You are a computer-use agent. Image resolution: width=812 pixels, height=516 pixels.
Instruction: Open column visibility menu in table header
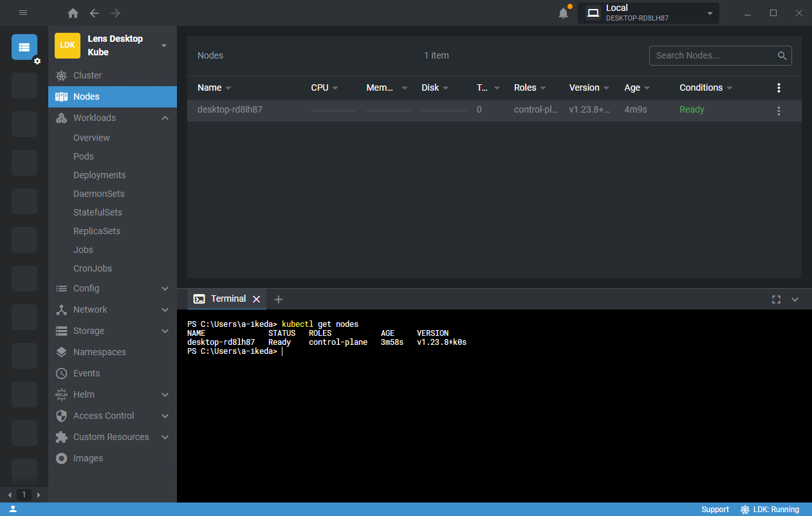coord(779,88)
